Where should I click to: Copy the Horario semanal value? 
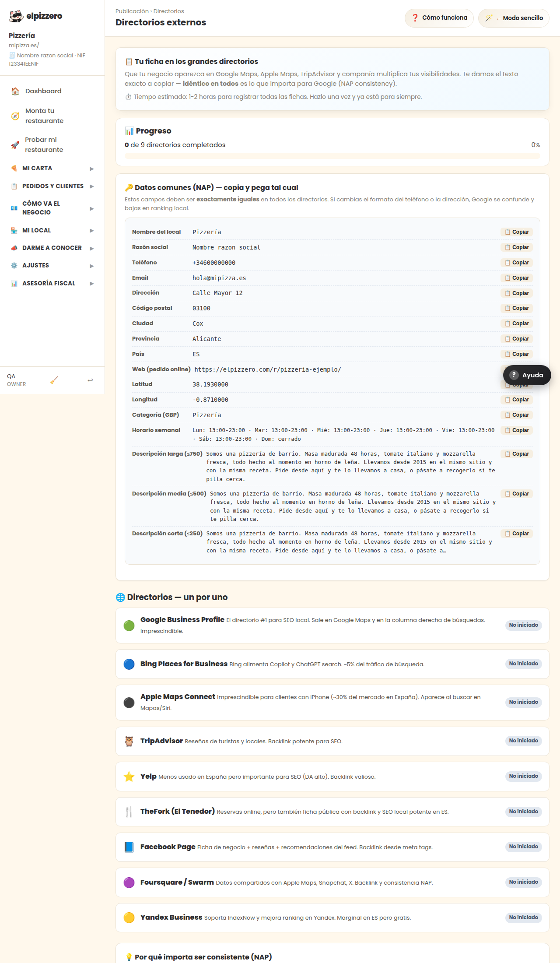517,430
